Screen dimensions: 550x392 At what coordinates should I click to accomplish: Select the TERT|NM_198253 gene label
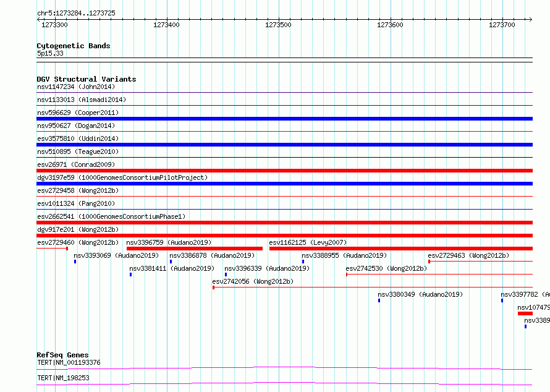(63, 378)
